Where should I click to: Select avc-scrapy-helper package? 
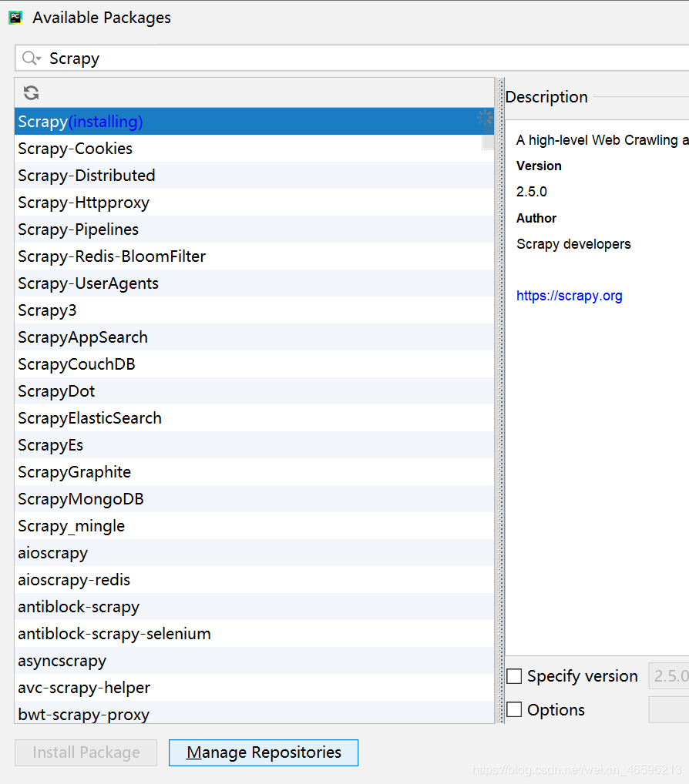click(x=254, y=689)
